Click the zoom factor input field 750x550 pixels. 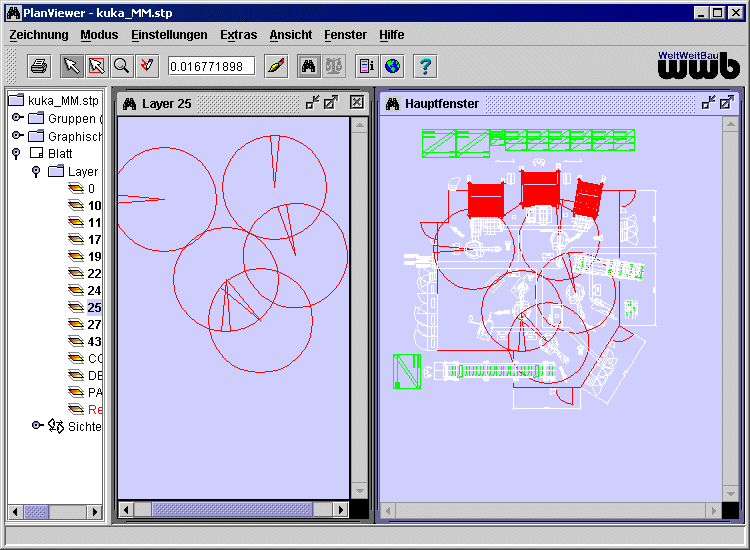[211, 66]
